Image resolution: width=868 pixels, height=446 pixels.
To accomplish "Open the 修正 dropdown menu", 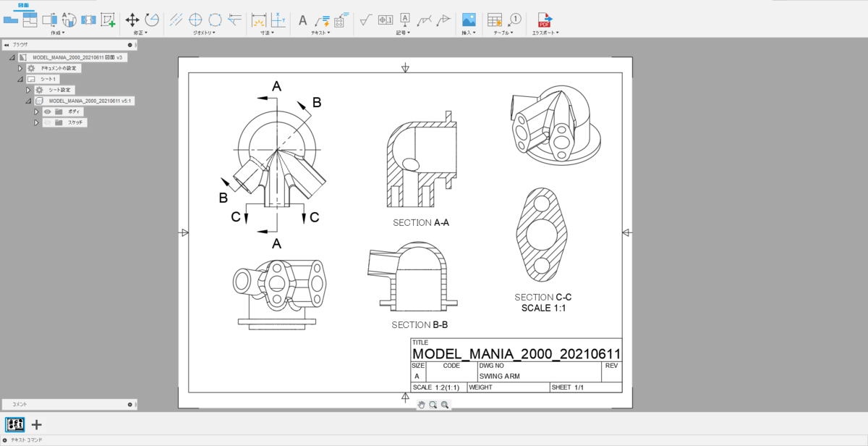I will pyautogui.click(x=140, y=33).
